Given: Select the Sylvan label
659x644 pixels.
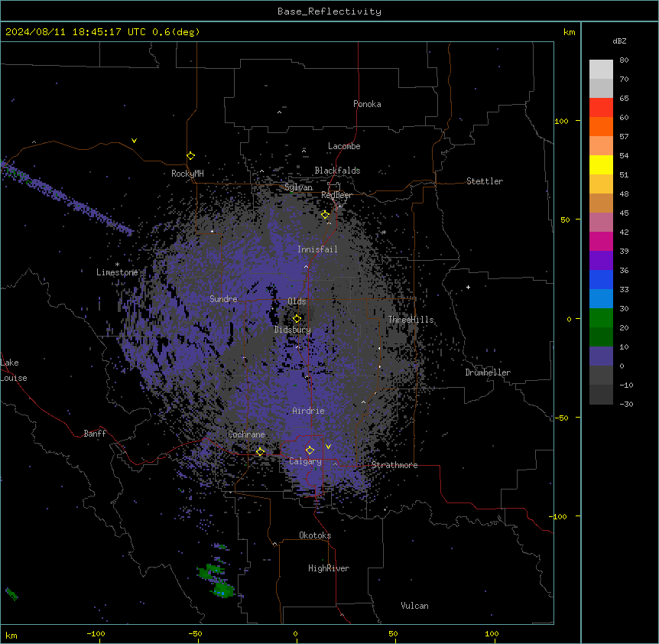Looking at the screenshot, I should click(298, 187).
